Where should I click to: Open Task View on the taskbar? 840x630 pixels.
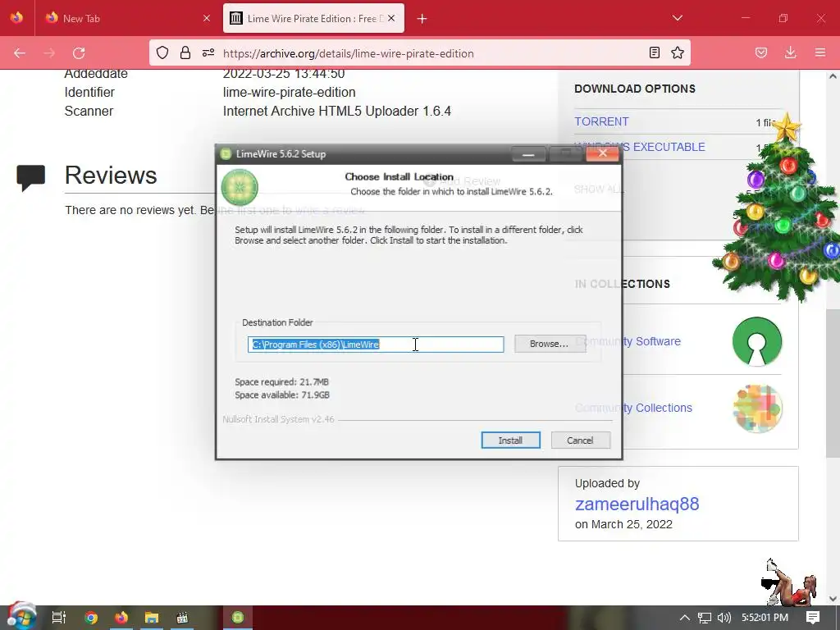(x=59, y=618)
